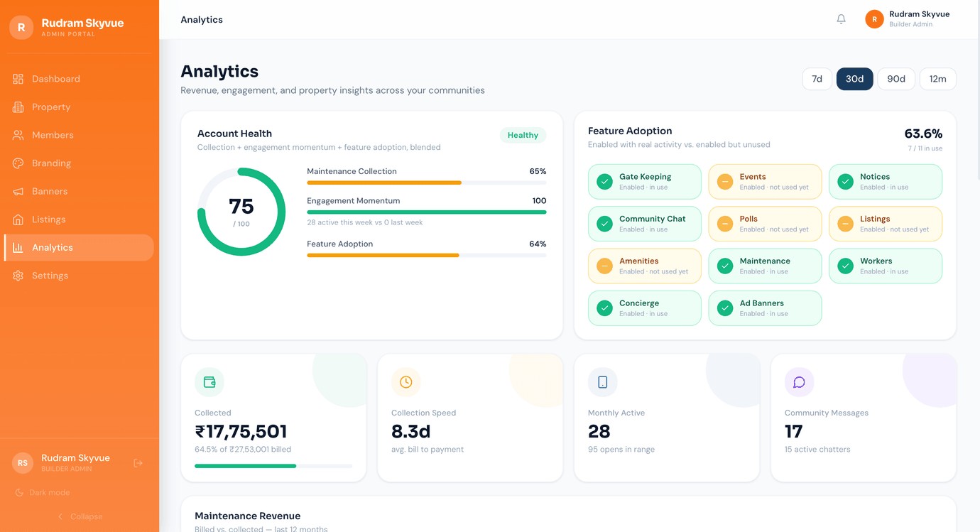
Task: Click the green check icon for Concierge
Action: coord(604,308)
